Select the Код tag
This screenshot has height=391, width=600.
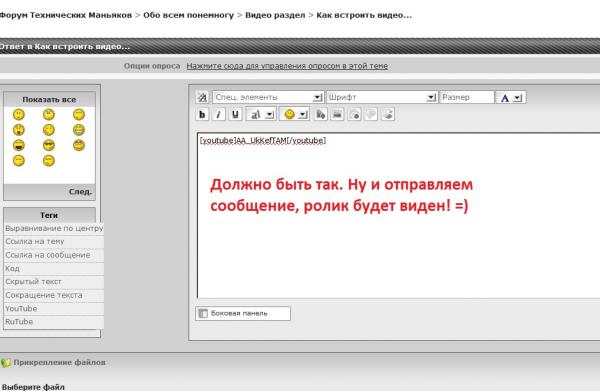pyautogui.click(x=54, y=269)
